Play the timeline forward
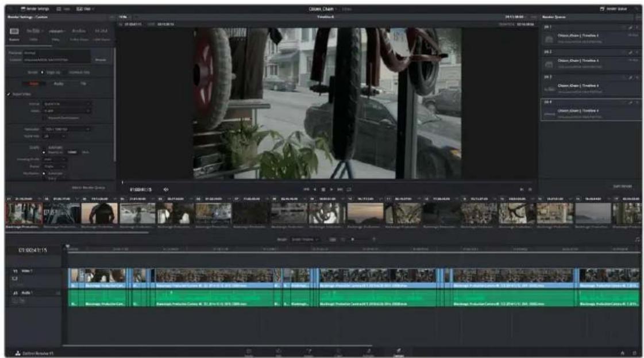Screen dimensions: 644x358 [331, 190]
